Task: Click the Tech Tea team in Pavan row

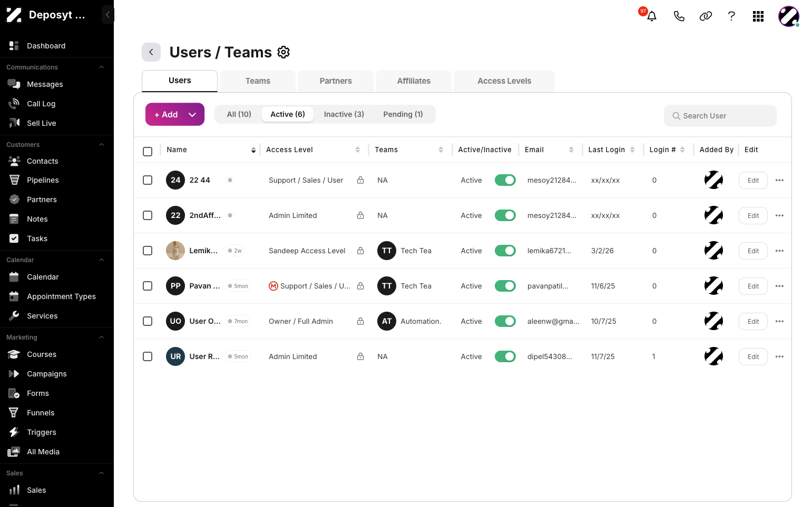Action: (405, 286)
